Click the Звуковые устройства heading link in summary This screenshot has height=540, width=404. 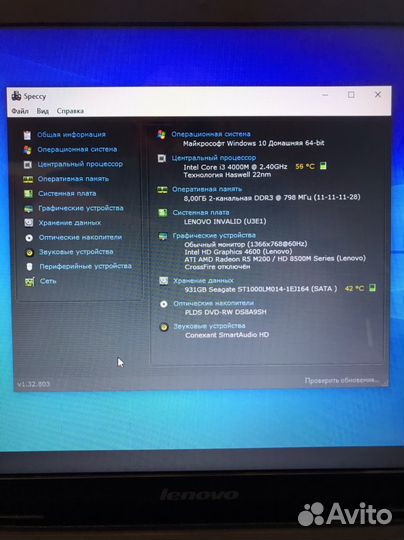pyautogui.click(x=209, y=326)
